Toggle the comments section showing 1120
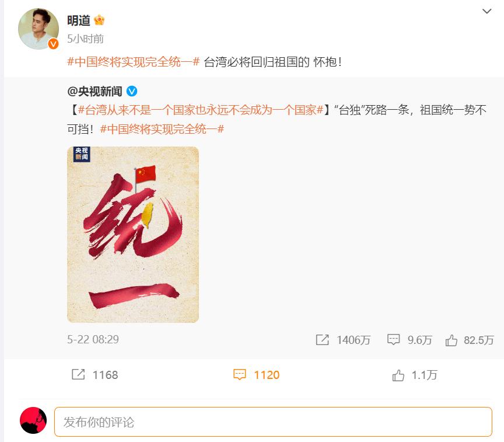504x442 pixels. click(256, 375)
